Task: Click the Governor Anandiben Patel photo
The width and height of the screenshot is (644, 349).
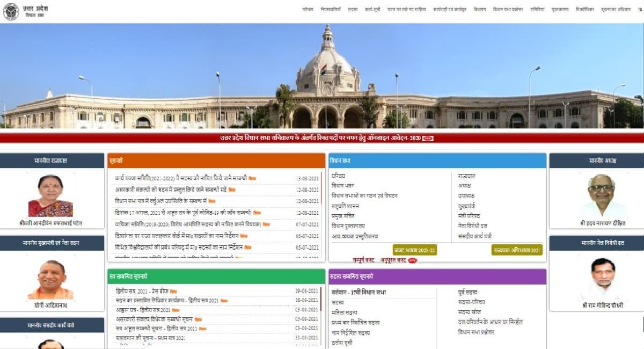Action: click(50, 195)
